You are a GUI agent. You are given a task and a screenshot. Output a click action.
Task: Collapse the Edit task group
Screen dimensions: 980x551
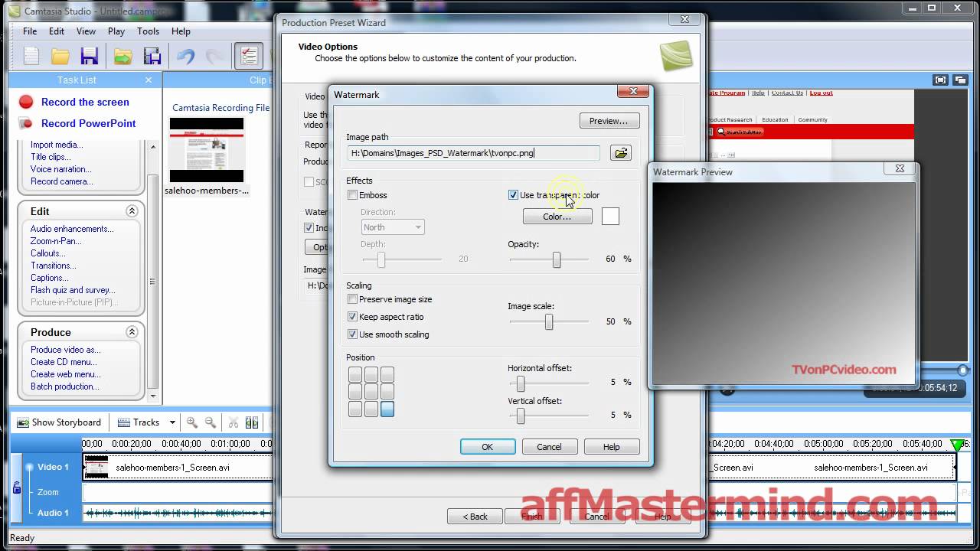[132, 211]
